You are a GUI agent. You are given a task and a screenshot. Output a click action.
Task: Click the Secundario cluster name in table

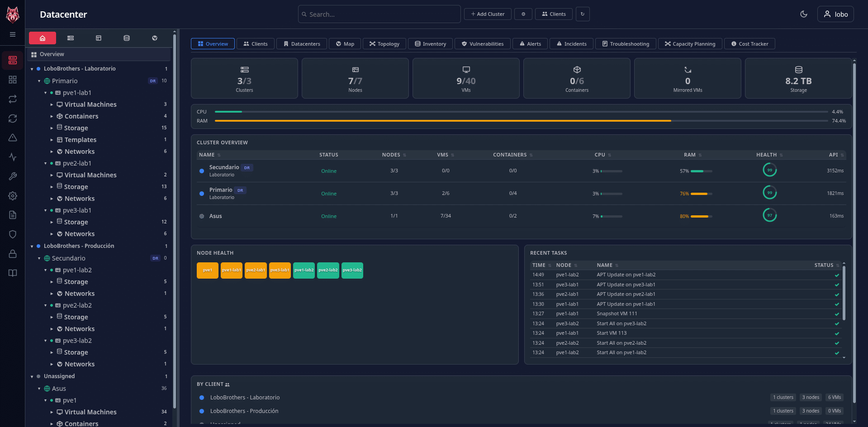(x=224, y=167)
